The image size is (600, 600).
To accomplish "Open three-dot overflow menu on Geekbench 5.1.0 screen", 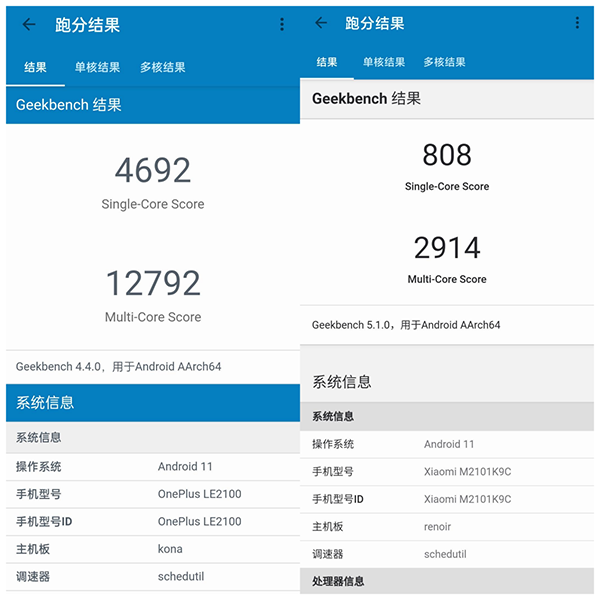I will [577, 23].
